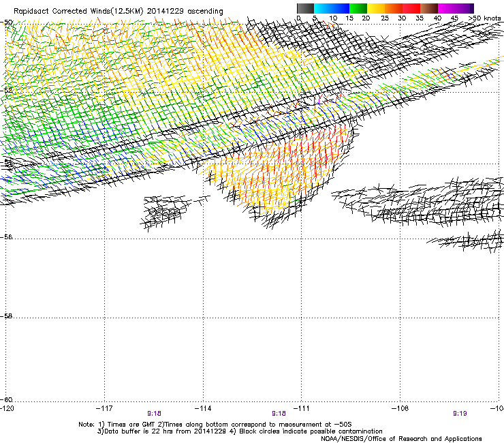The width and height of the screenshot is (504, 443).
Task: Click the gray 0-5 knots legend swatch
Action: (x=305, y=8)
